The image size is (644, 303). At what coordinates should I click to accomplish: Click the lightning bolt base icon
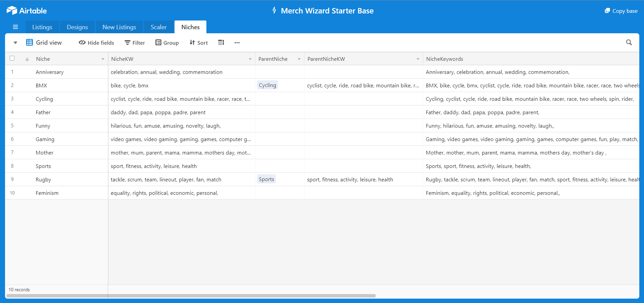coord(274,10)
